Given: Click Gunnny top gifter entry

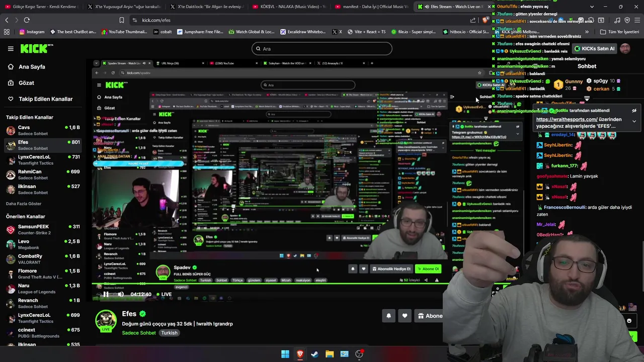Looking at the screenshot, I should 568,84.
